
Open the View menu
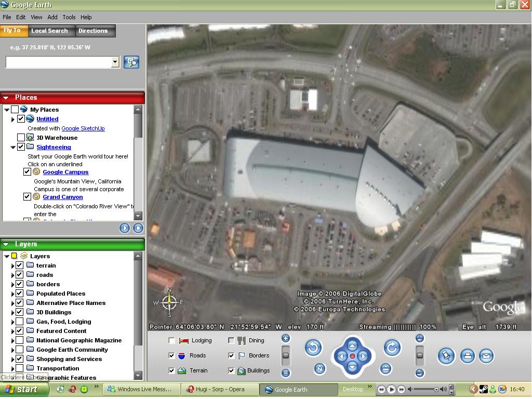pyautogui.click(x=36, y=17)
